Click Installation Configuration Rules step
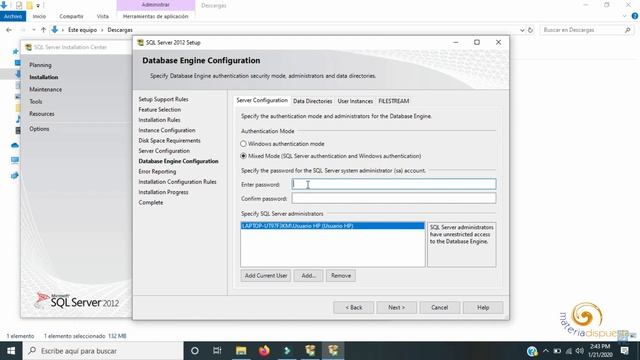 [x=178, y=182]
